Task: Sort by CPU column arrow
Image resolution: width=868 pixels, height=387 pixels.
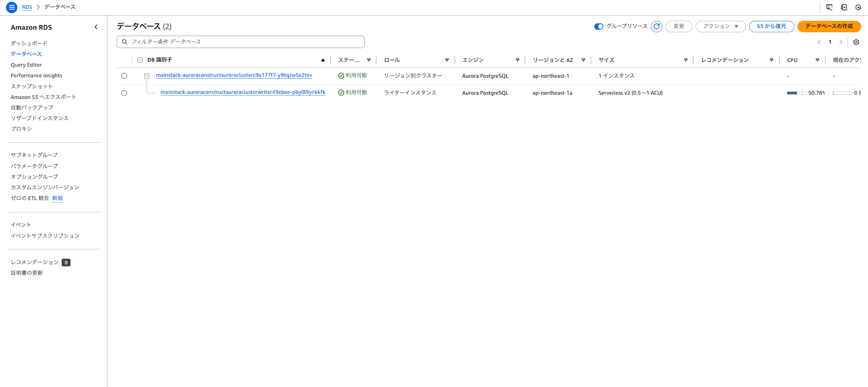Action: click(817, 60)
